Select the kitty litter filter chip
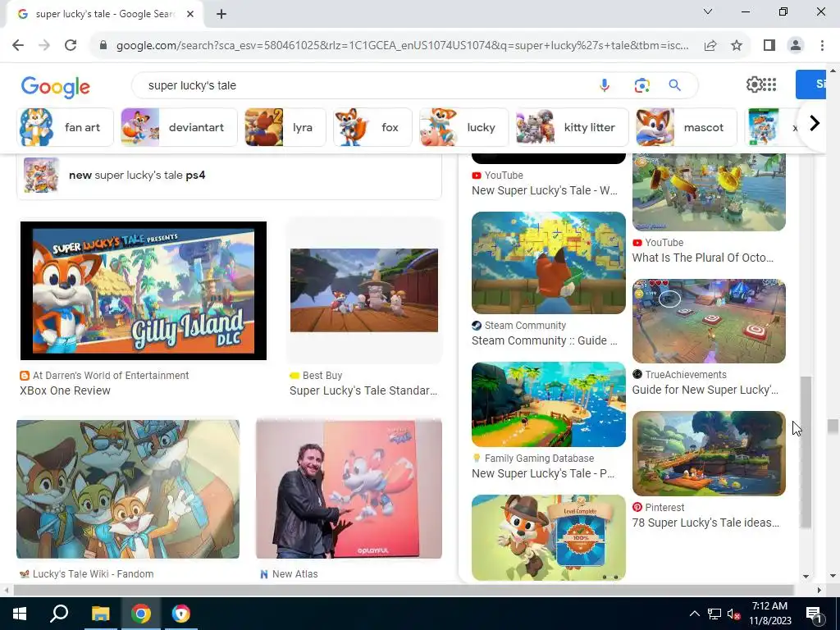 pyautogui.click(x=572, y=127)
